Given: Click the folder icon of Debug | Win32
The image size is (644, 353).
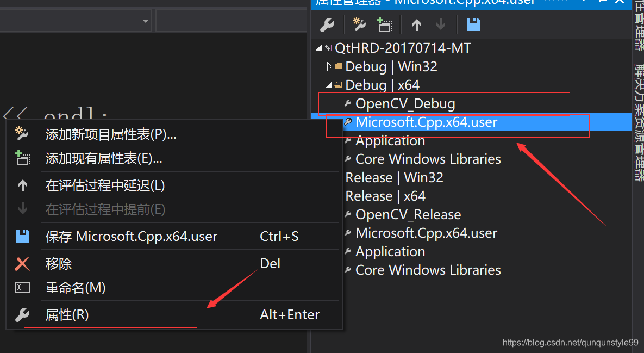Looking at the screenshot, I should pos(339,66).
